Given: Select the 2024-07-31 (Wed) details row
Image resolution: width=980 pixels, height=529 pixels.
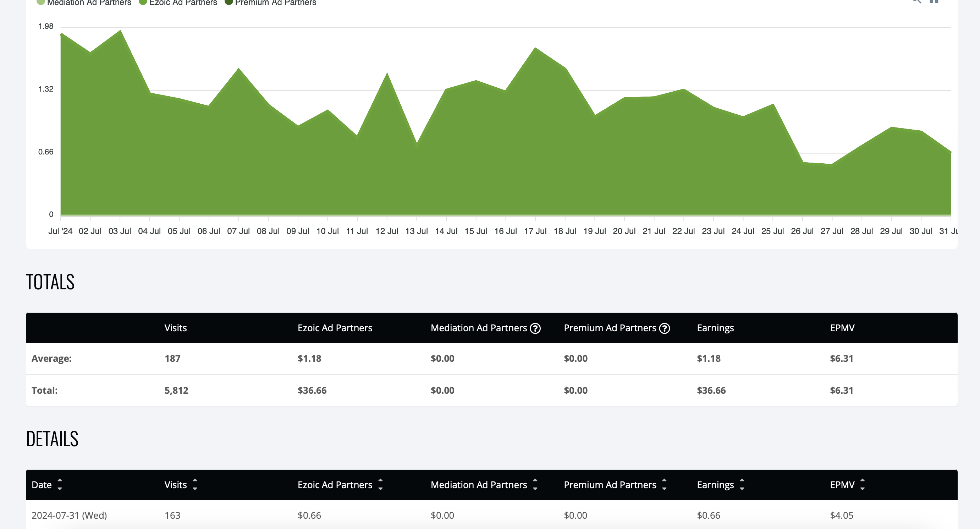Looking at the screenshot, I should [491, 515].
